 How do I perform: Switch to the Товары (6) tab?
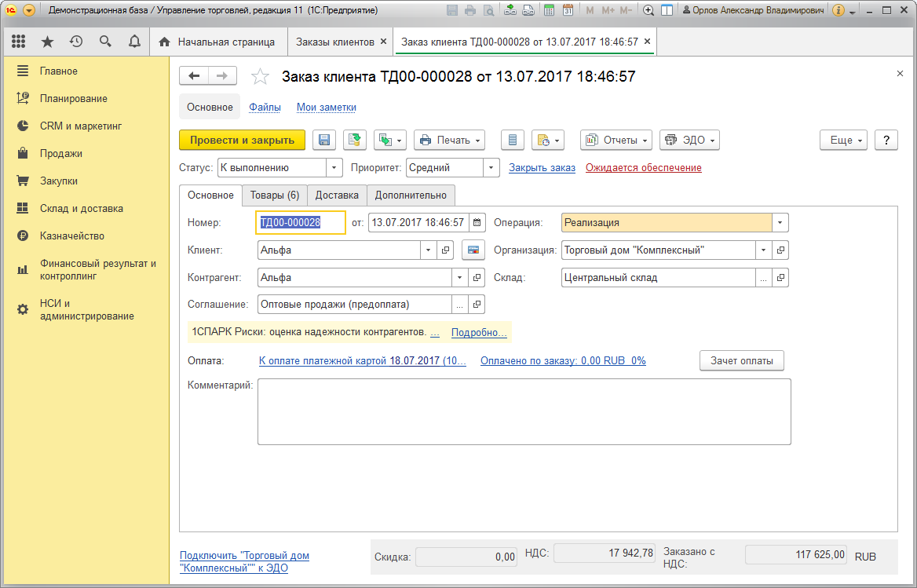275,195
